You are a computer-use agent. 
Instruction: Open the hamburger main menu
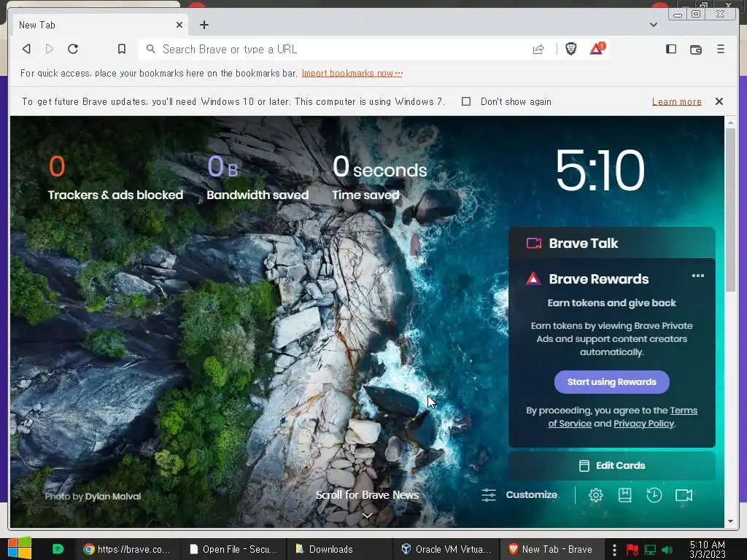coord(720,49)
